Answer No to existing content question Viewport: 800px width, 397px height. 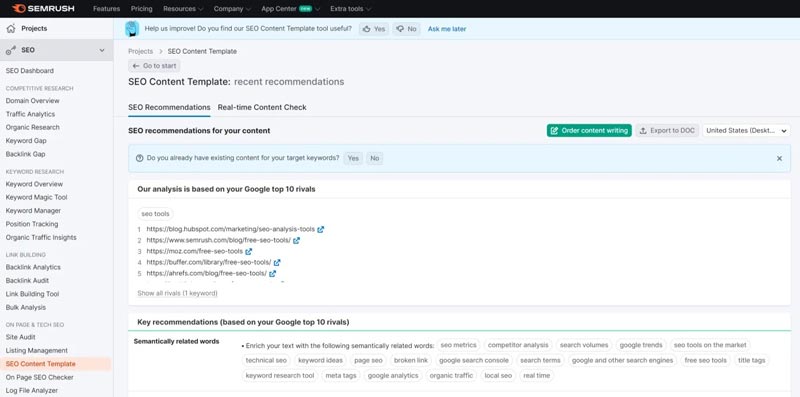[374, 158]
